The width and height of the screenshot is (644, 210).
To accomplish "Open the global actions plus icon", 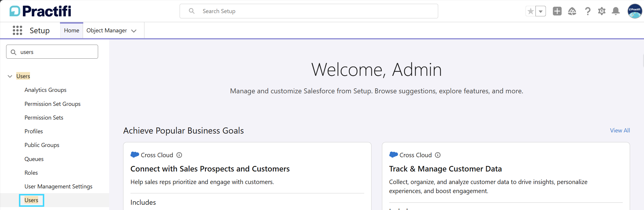I will [557, 11].
